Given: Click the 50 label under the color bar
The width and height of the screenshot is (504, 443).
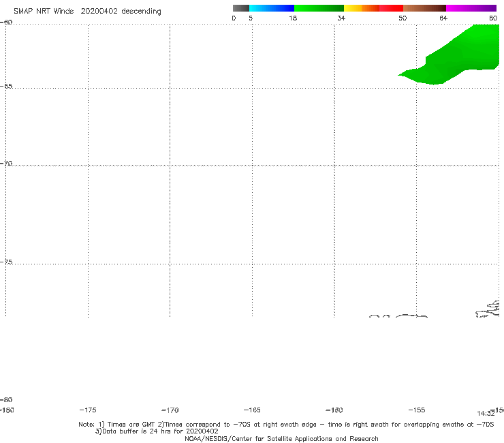Looking at the screenshot, I should 403,18.
